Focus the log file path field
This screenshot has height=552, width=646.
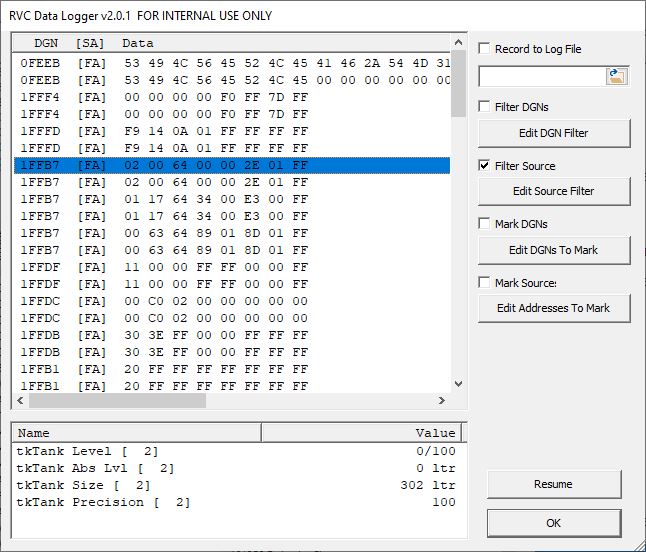tap(542, 77)
